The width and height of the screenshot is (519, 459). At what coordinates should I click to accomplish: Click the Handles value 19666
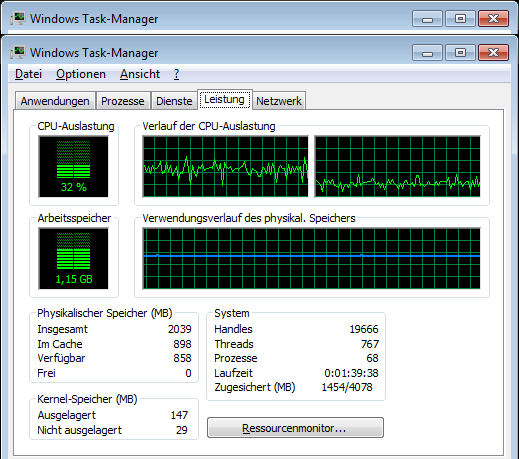click(364, 329)
